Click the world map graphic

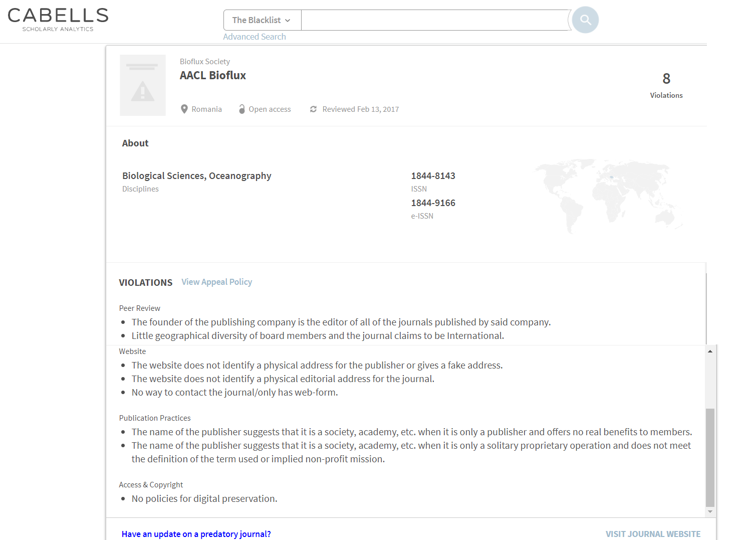609,197
